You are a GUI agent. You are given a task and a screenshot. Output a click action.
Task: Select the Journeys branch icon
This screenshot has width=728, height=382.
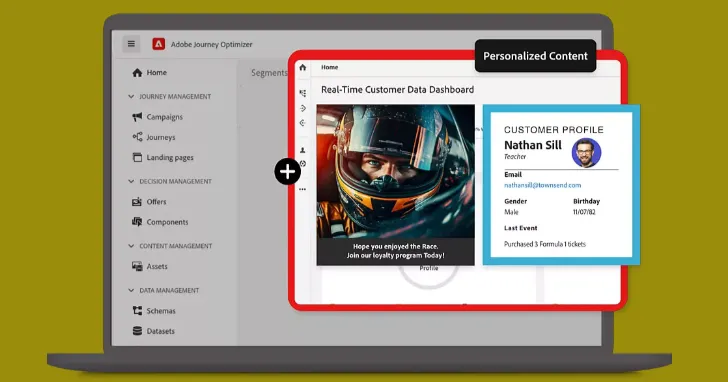(137, 137)
